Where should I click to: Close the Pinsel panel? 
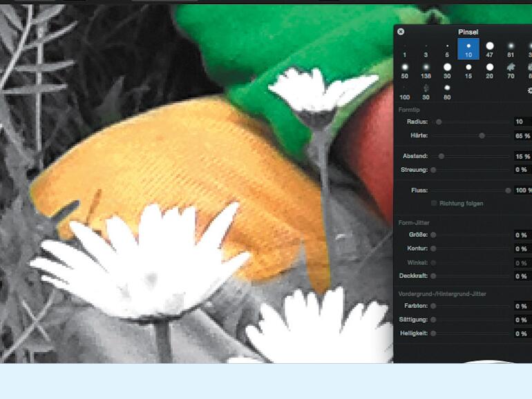401,32
